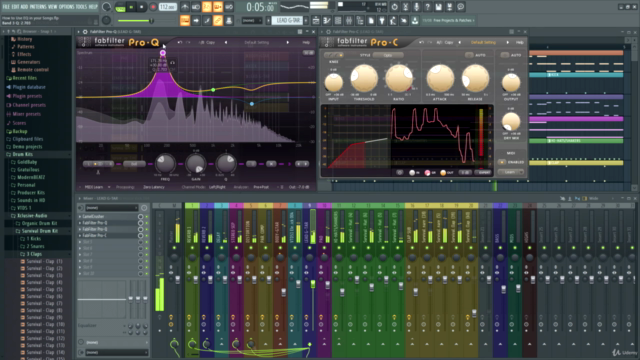
Task: Open the PATTERNS menu
Action: pos(38,7)
